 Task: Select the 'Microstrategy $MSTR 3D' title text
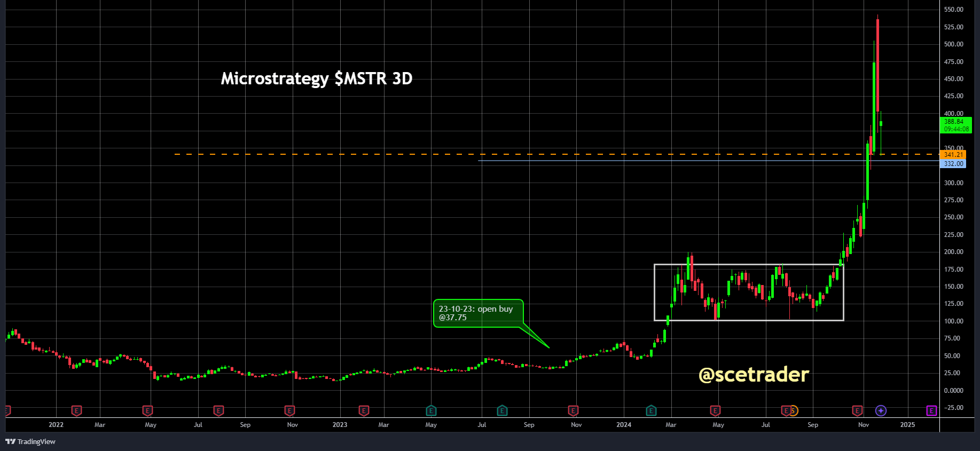point(317,78)
